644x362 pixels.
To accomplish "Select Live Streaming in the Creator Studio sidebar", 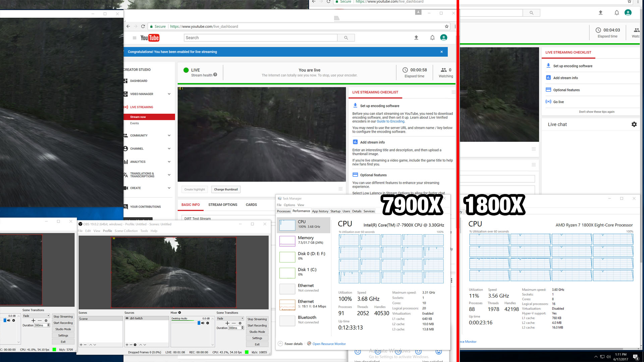I will [142, 107].
